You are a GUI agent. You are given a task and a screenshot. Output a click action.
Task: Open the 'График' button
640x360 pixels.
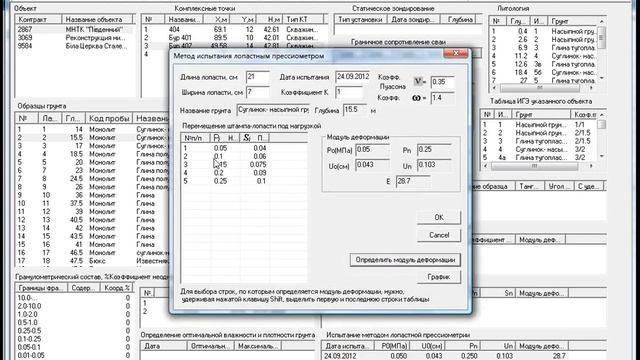(x=439, y=277)
